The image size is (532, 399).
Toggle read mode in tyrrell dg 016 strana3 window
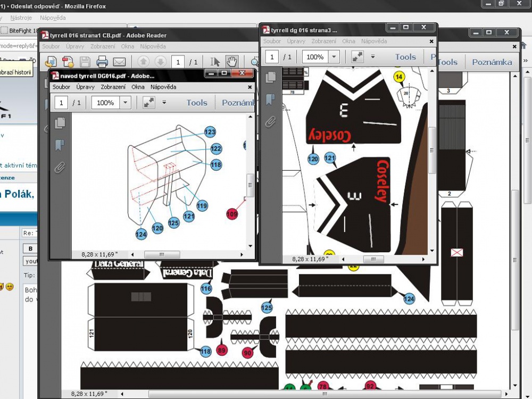tap(358, 57)
